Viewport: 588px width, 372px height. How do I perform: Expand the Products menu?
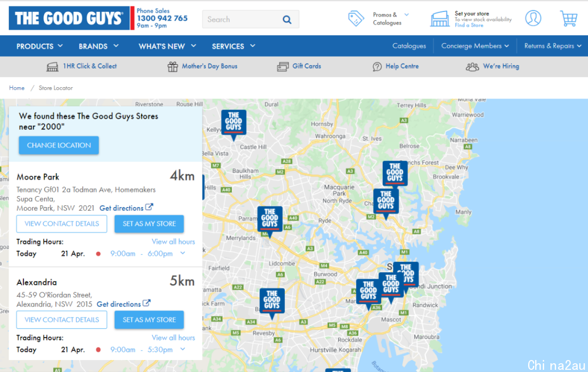(x=39, y=46)
